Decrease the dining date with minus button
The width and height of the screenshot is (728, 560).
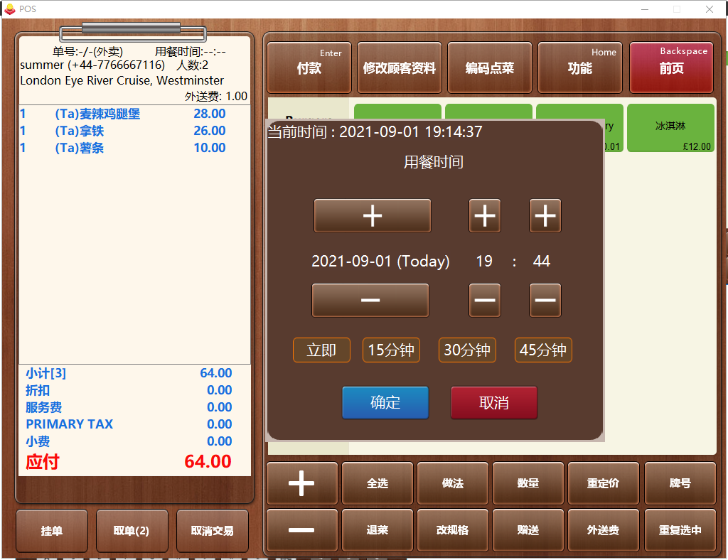pos(370,301)
